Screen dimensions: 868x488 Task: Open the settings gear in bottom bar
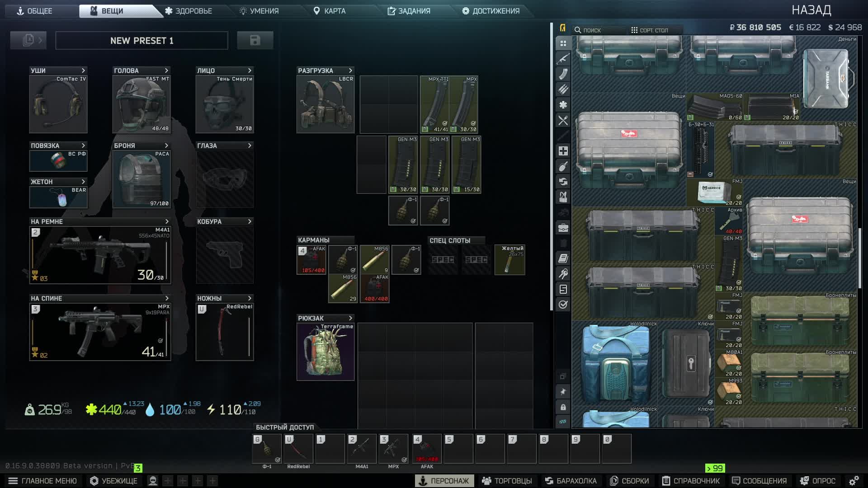854,481
